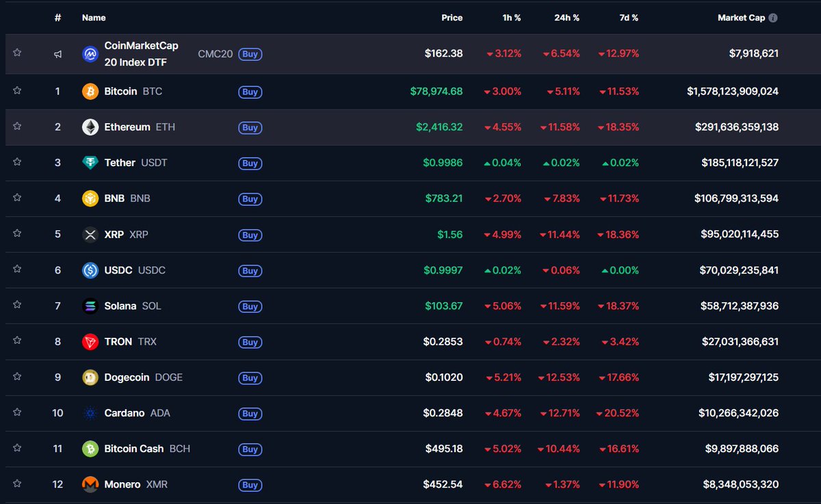This screenshot has width=821, height=504.
Task: Toggle the watchlist star for Cardano
Action: 17,412
